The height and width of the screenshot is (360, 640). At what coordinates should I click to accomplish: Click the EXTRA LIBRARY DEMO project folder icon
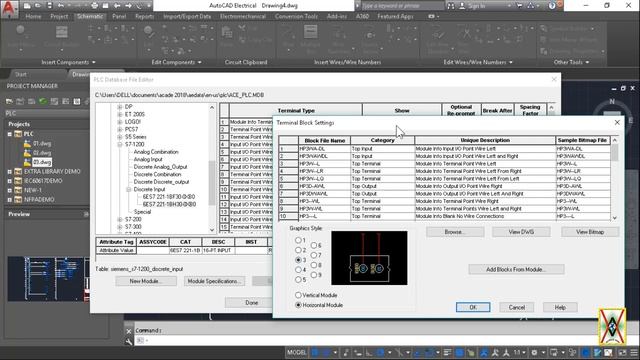pyautogui.click(x=18, y=171)
